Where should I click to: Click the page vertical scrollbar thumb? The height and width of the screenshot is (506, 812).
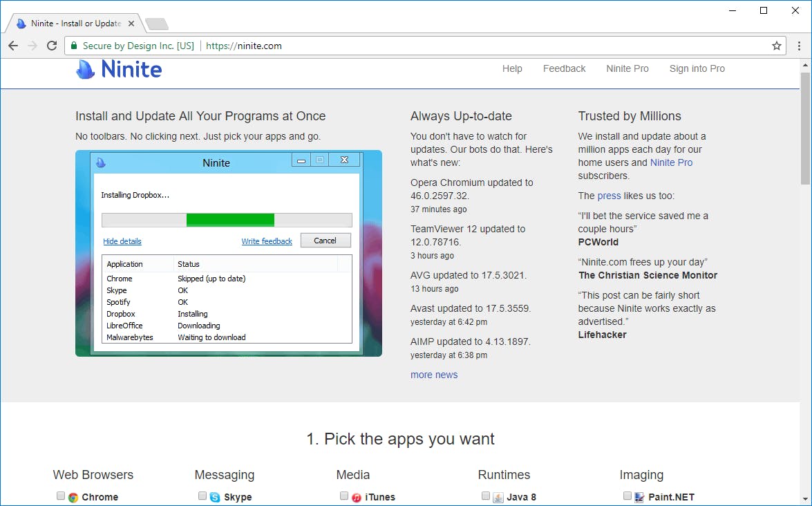pos(805,129)
